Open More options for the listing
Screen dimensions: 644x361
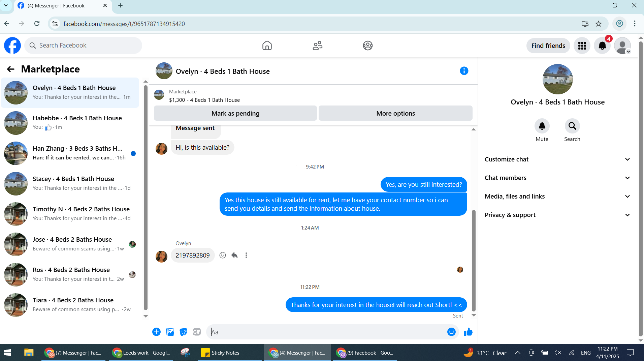click(395, 113)
